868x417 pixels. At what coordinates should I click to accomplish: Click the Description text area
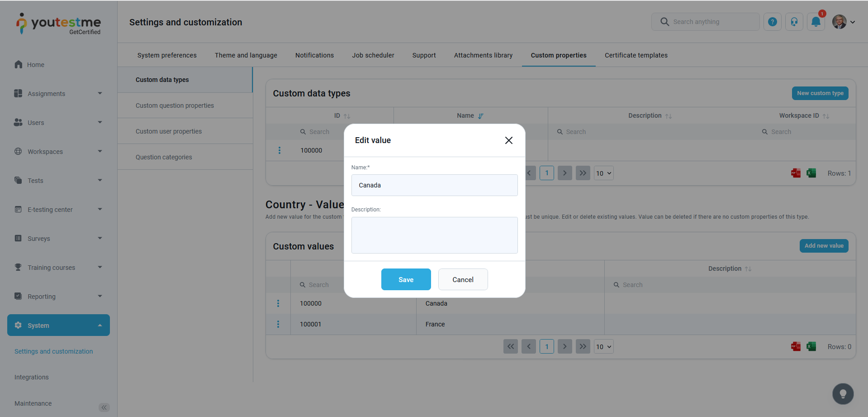[x=434, y=235]
